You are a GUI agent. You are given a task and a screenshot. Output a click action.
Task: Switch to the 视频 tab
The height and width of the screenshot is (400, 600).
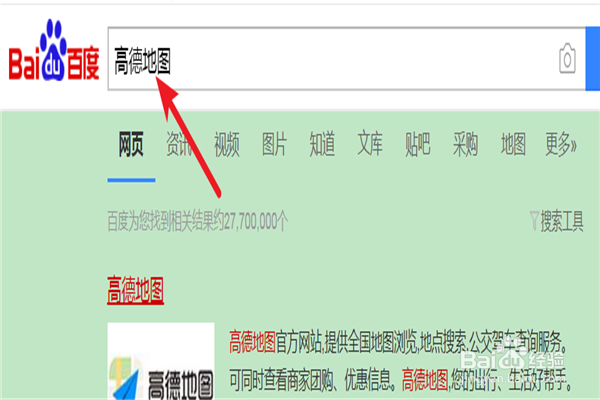pos(227,144)
